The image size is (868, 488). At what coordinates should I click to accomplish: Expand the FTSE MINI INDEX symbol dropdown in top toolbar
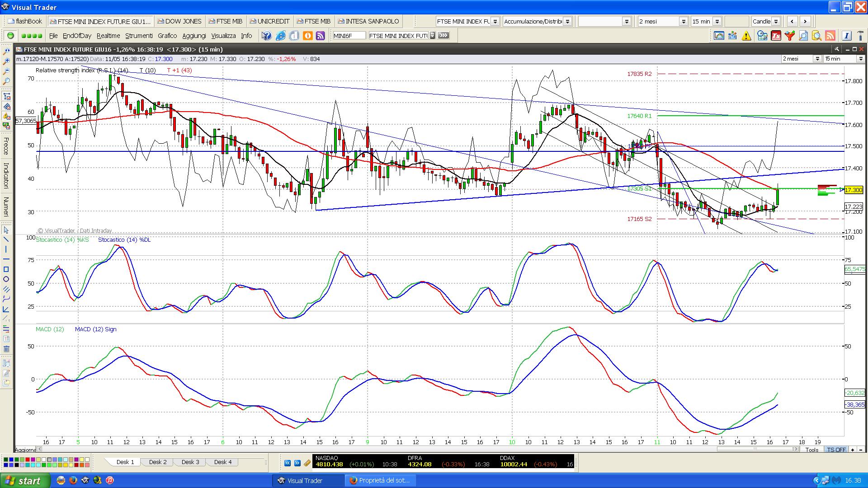click(x=495, y=21)
